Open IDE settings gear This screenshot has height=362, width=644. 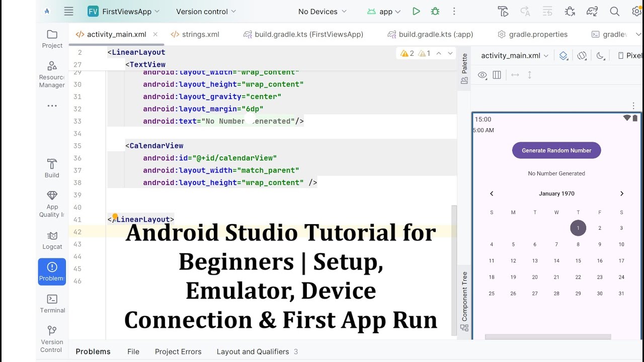638,11
